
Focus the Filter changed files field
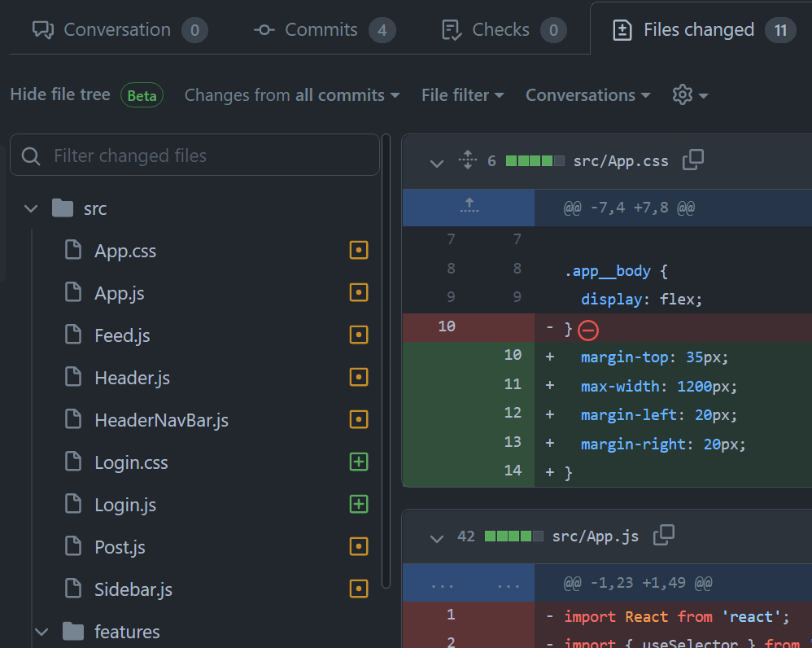(x=194, y=155)
